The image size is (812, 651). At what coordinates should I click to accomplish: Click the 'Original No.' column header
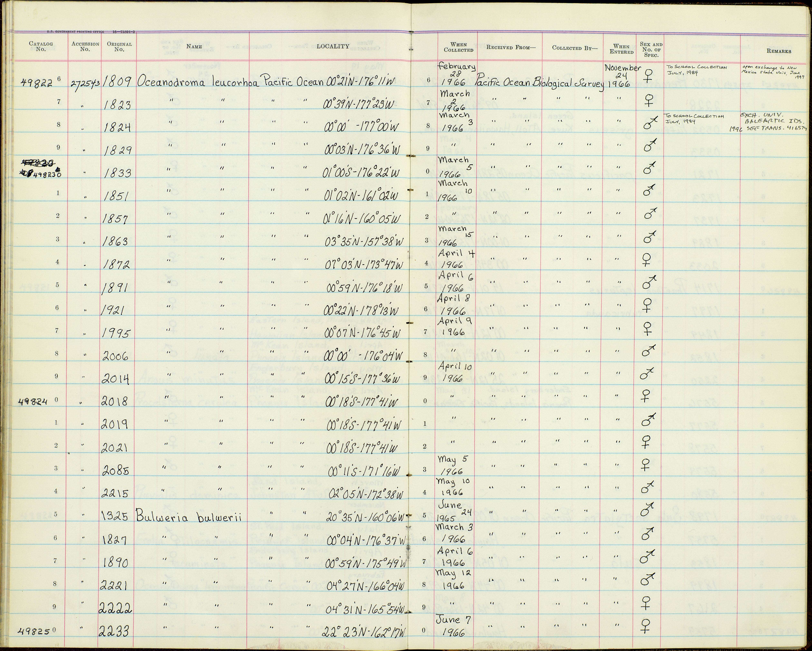(x=119, y=46)
